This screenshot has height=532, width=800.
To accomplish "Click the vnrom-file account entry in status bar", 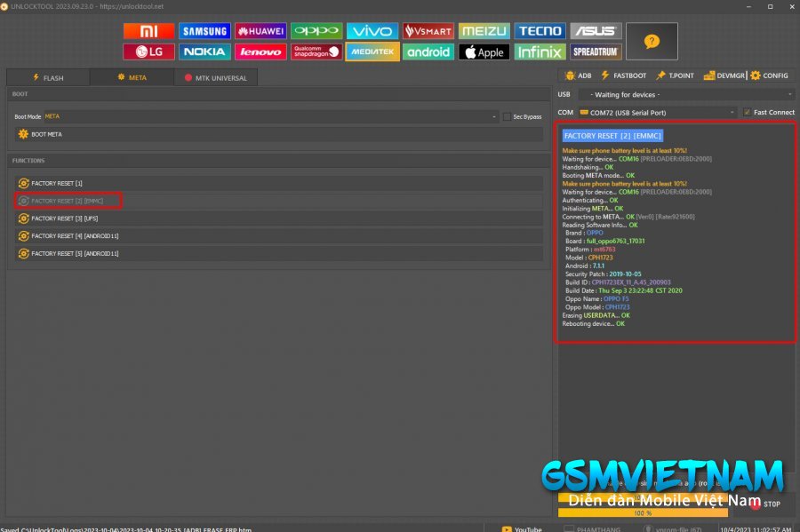I will [x=673, y=529].
